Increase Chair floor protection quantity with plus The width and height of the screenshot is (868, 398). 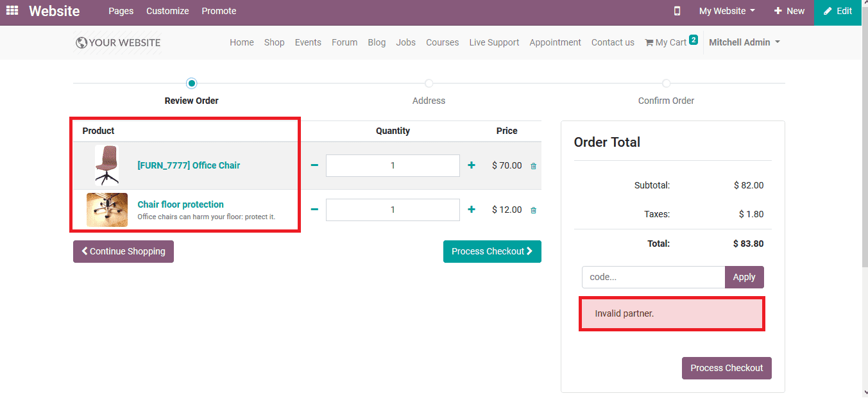click(472, 210)
